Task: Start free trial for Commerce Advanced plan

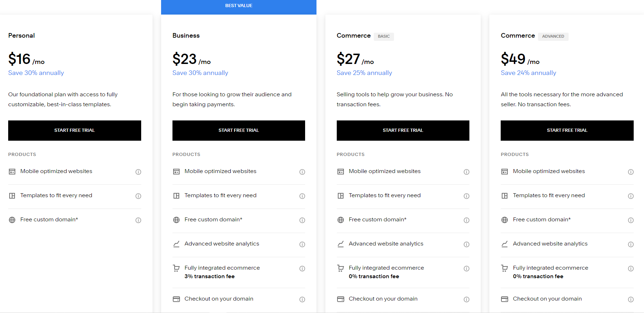Action: [567, 130]
